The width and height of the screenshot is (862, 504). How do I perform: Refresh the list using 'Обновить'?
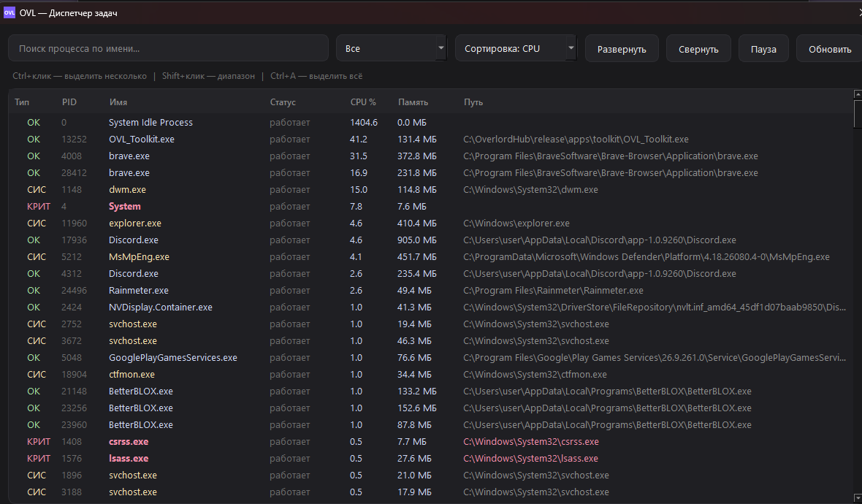coord(830,49)
